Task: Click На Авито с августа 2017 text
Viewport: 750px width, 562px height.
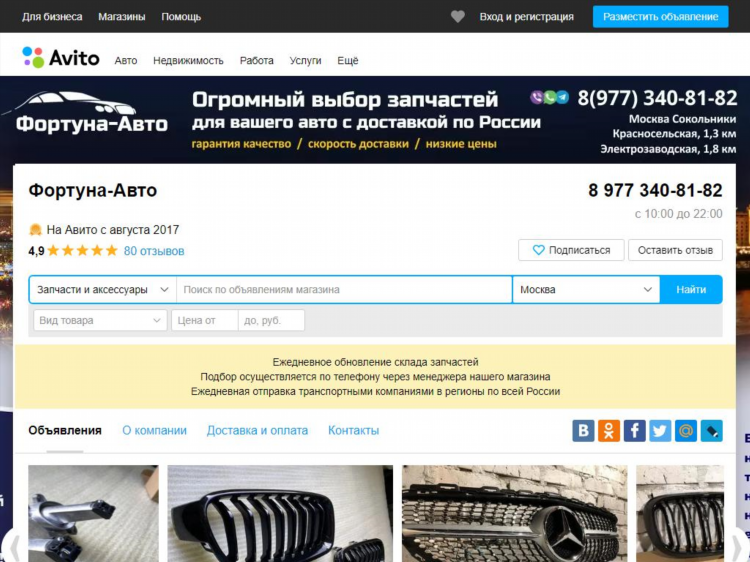Action: (x=113, y=230)
